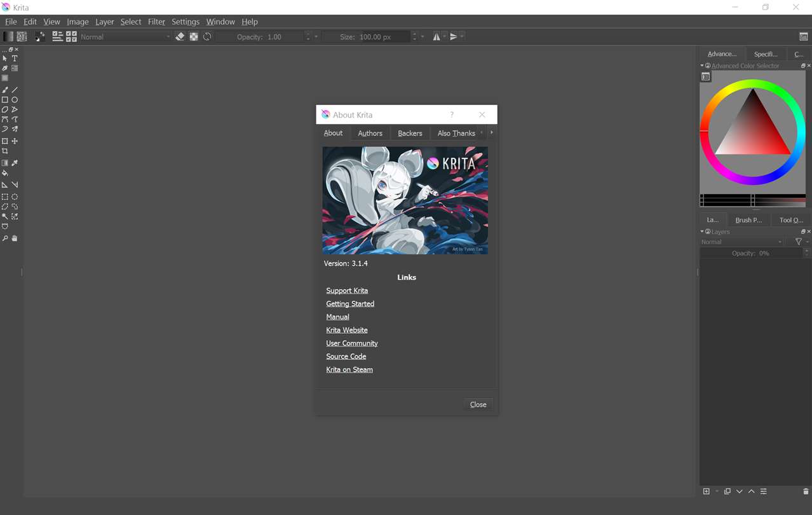Viewport: 812px width, 515px height.
Task: Select the Assistant tool
Action: pos(5,185)
